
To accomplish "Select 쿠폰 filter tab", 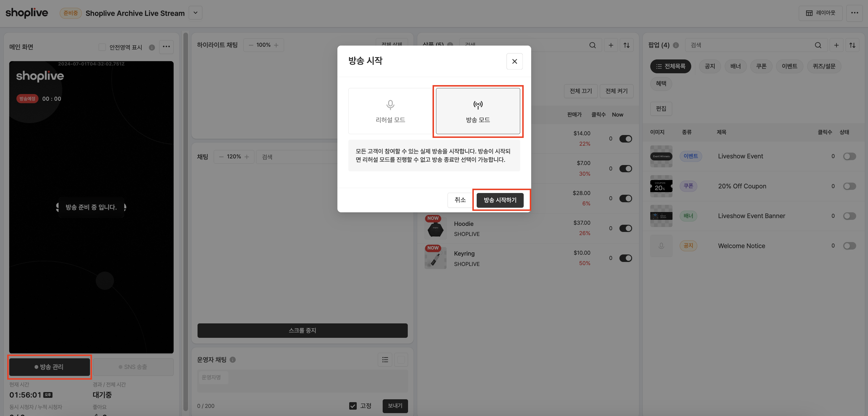I will [x=761, y=66].
